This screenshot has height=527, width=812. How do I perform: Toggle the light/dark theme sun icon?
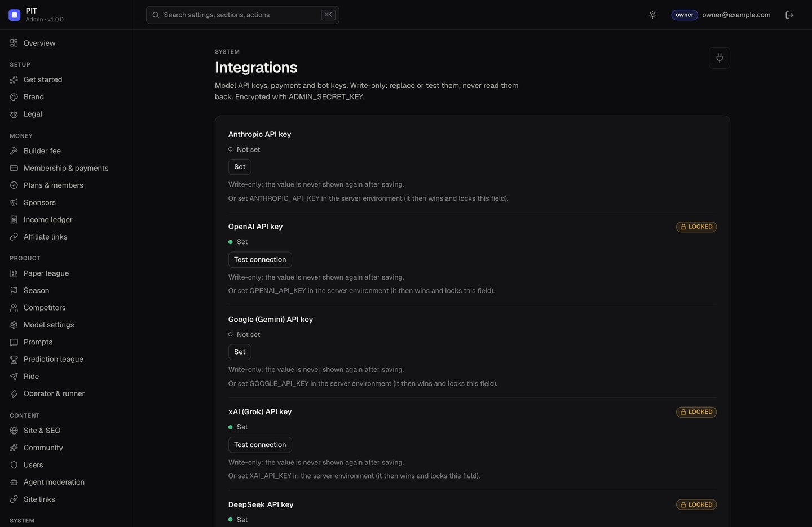tap(652, 15)
